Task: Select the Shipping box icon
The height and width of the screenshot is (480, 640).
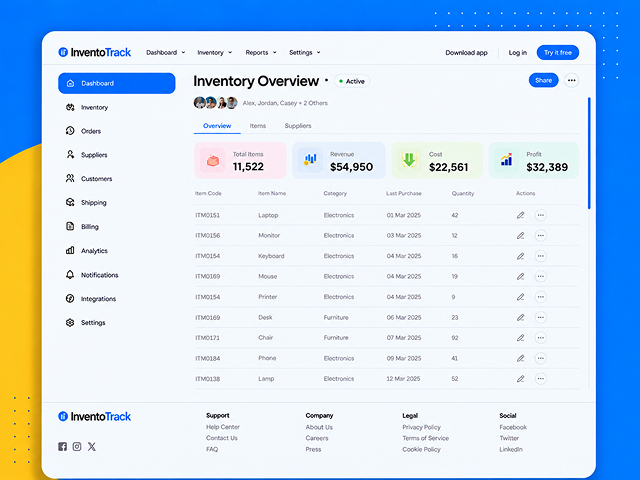Action: pos(70,202)
